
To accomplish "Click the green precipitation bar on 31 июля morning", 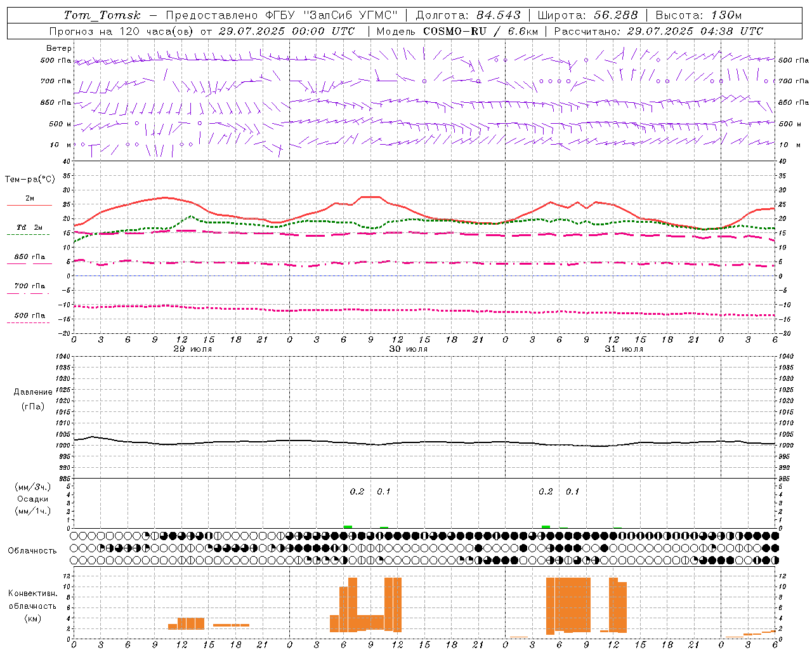I will [x=546, y=527].
